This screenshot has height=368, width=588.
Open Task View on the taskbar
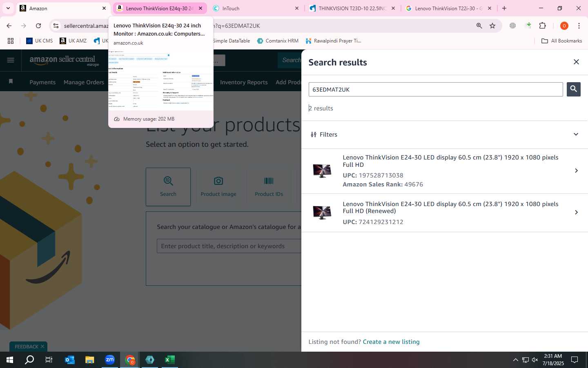pyautogui.click(x=49, y=360)
